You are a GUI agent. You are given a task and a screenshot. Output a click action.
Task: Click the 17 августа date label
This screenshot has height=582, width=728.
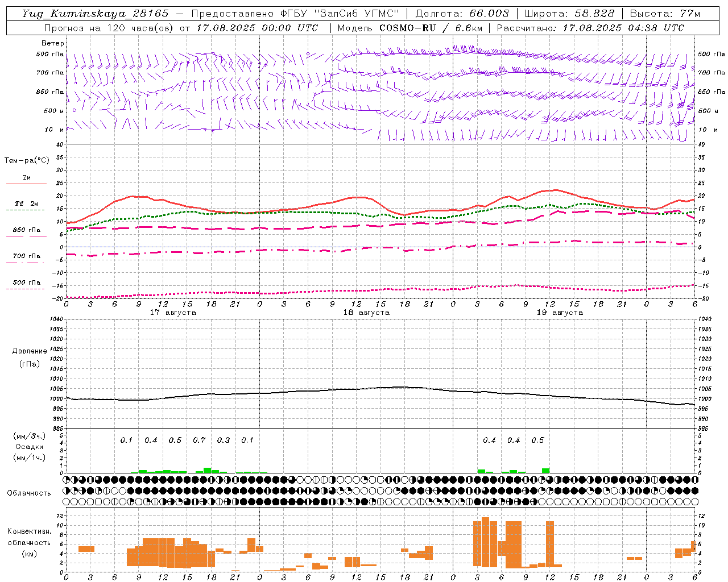(x=173, y=313)
